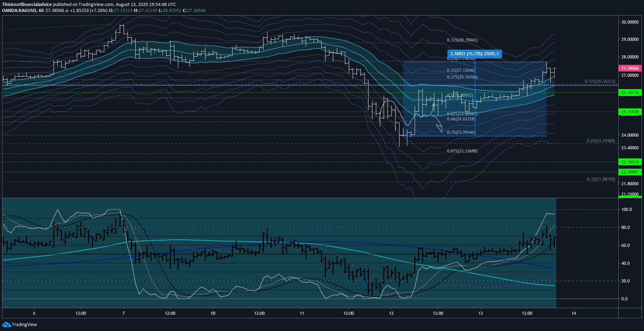The image size is (644, 331).
Task: Click the right-side level 0.125(26.54223)
Action: [x=600, y=81]
